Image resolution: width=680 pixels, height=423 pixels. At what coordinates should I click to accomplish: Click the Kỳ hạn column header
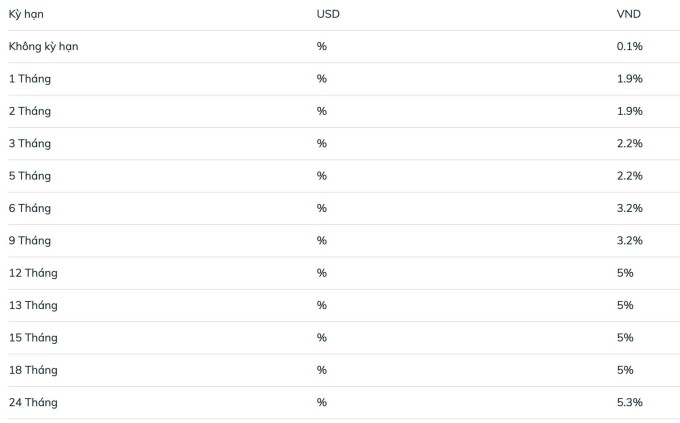pos(26,15)
